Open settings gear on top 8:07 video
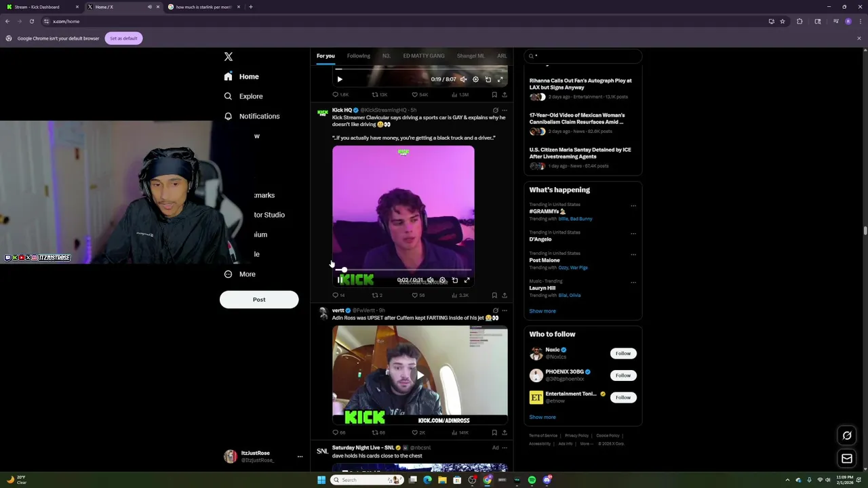 [x=475, y=79]
